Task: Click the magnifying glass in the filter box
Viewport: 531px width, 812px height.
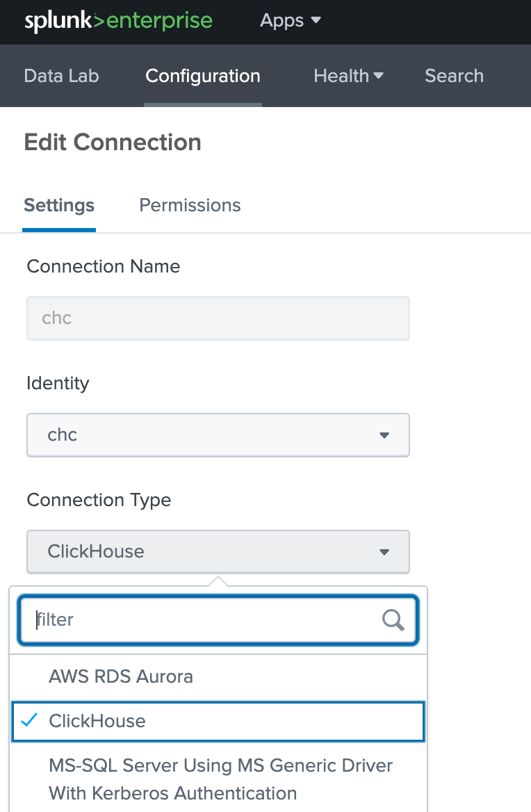Action: (393, 619)
